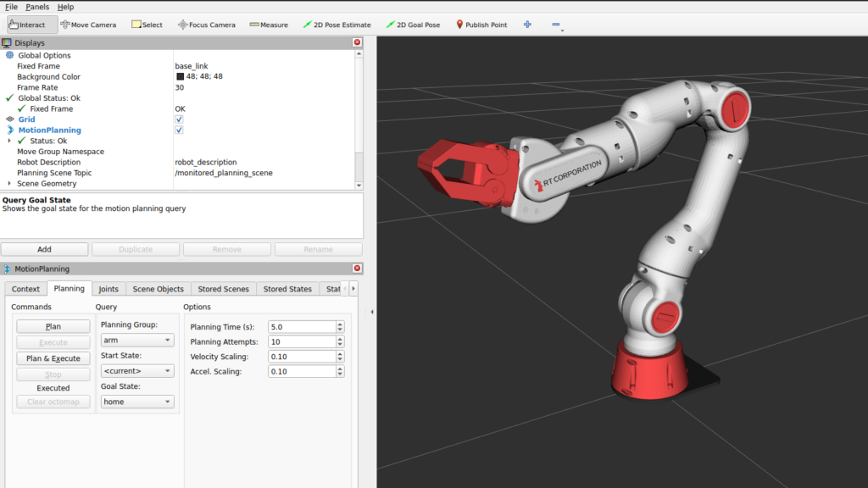Image resolution: width=868 pixels, height=488 pixels.
Task: Click the Add display button
Action: pos(44,249)
